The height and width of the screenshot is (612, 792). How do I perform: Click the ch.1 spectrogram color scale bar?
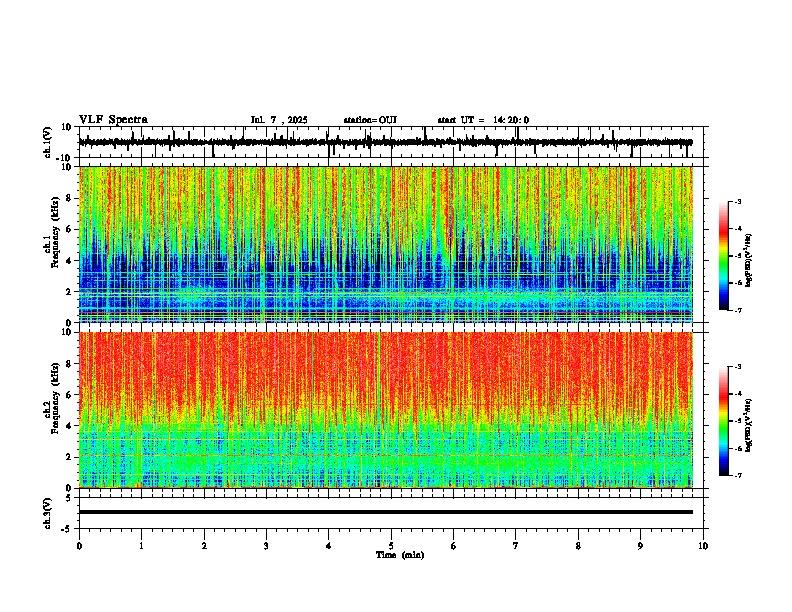click(x=723, y=256)
